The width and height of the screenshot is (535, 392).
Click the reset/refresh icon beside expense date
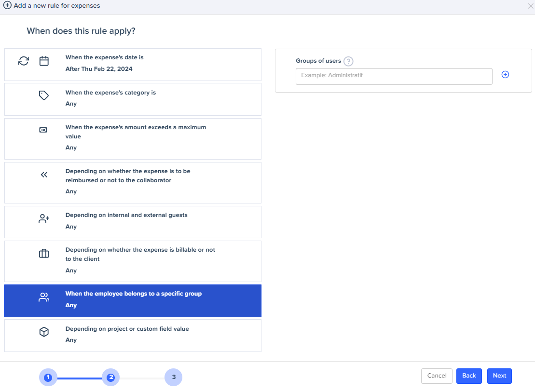(24, 61)
